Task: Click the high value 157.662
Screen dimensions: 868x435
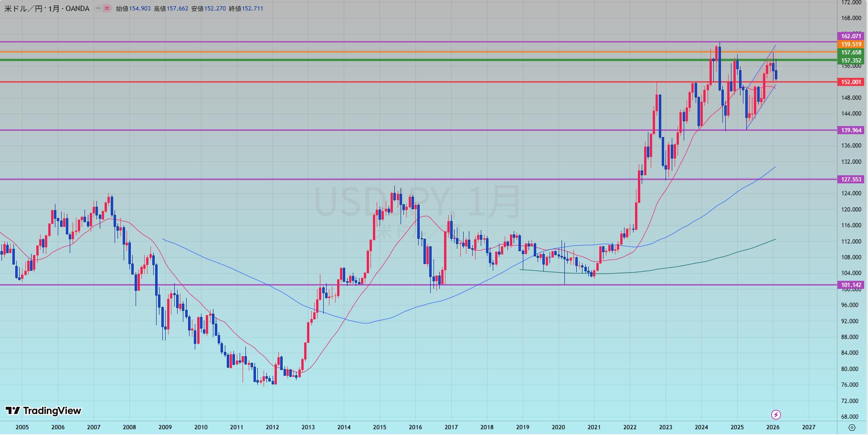Action: pos(177,9)
